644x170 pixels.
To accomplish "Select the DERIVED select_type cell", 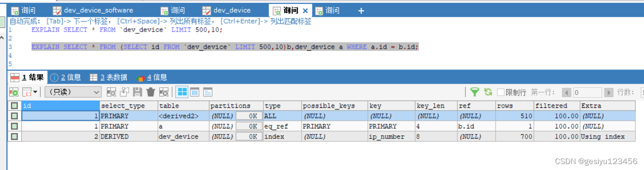I will click(128, 136).
